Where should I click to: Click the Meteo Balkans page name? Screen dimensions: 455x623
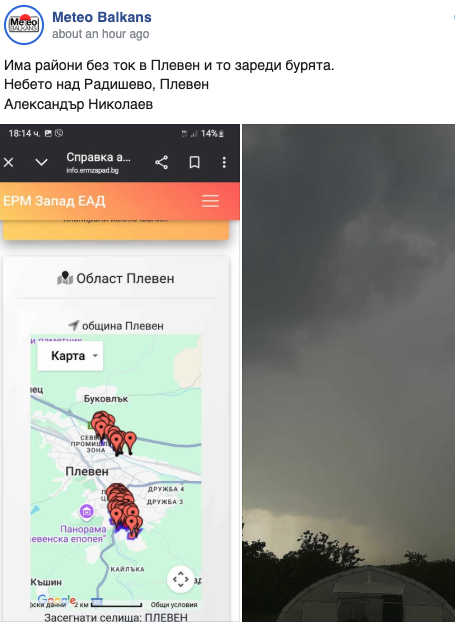coord(102,17)
